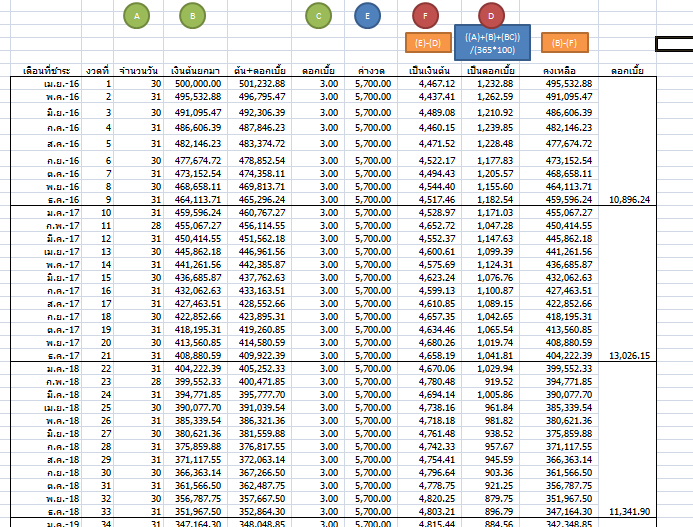Select the blue ((A)+(B)+(BC))/(365*100) formula box
The image size is (693, 527).
coord(492,43)
